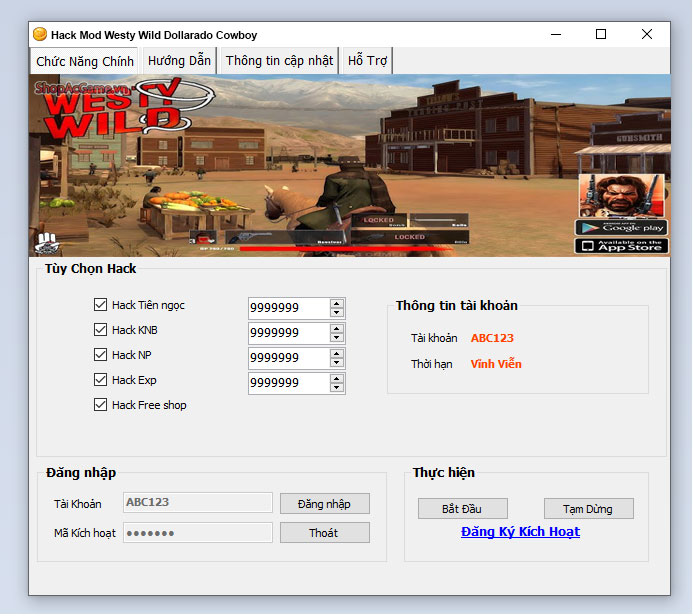
Task: Click the App Store badge in banner
Action: click(621, 246)
